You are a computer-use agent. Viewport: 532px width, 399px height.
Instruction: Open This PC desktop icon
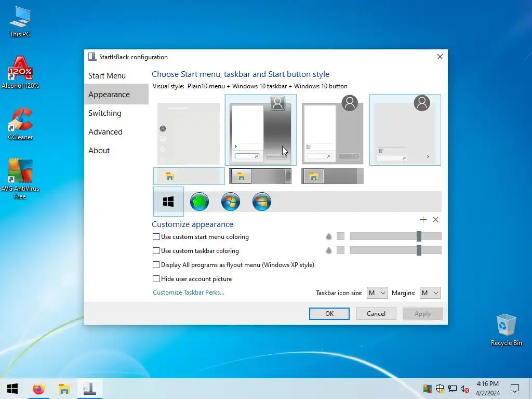[x=20, y=22]
